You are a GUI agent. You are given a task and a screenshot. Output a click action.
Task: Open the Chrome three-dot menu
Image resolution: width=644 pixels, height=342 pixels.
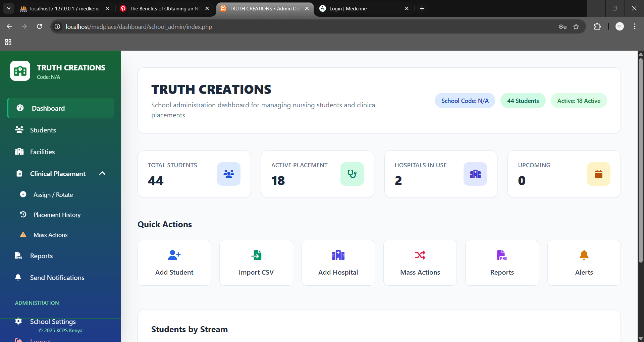click(x=635, y=26)
